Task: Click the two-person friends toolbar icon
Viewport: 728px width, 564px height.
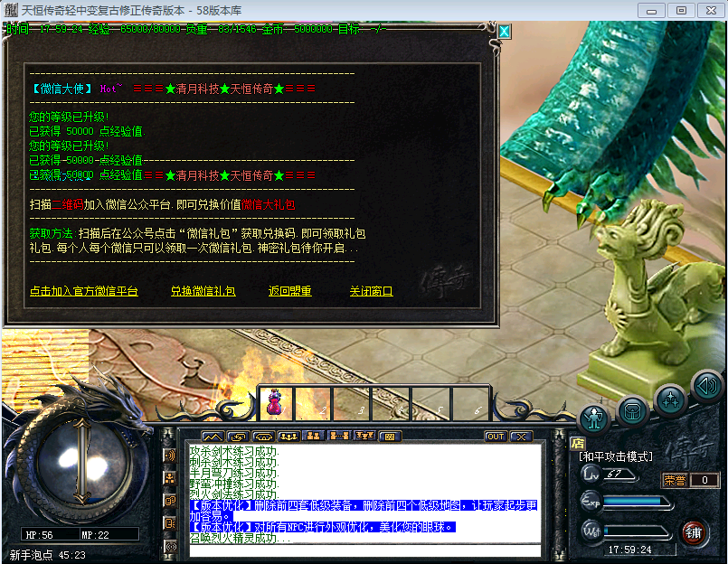Action: coord(314,437)
